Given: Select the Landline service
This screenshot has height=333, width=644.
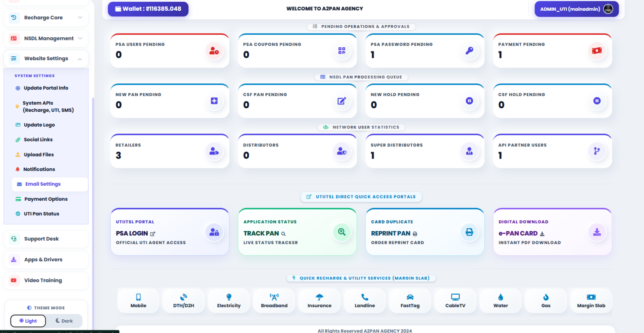Looking at the screenshot, I should (365, 301).
